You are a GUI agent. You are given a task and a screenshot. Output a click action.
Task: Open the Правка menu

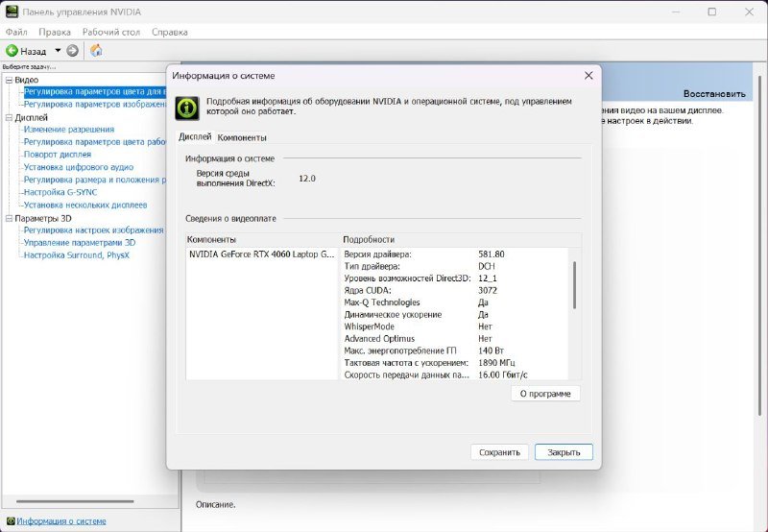pos(55,32)
